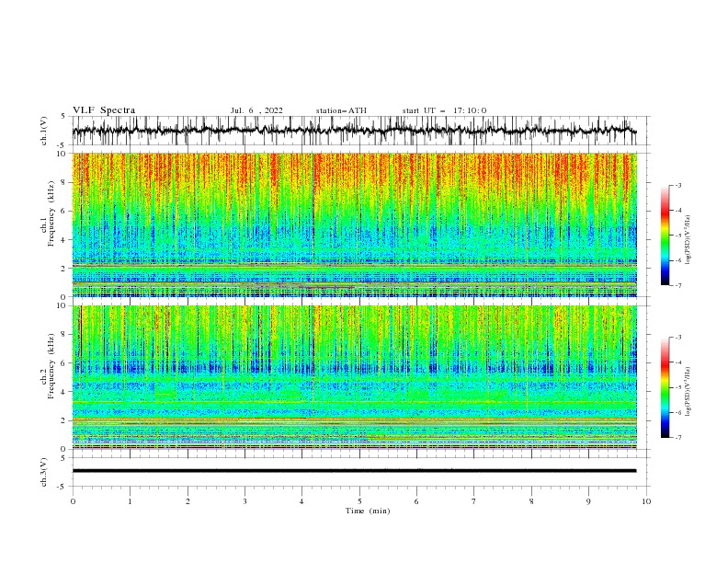Click the ch.1 color bar "log(PSD)(V²/Hz)" label
Viewport: 728px width, 563px height.
point(688,240)
